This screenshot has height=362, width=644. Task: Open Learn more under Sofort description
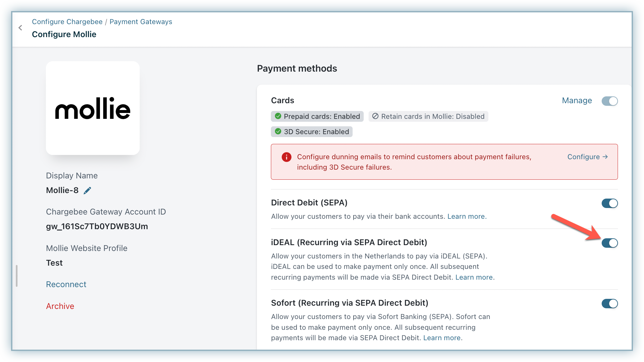pyautogui.click(x=442, y=338)
